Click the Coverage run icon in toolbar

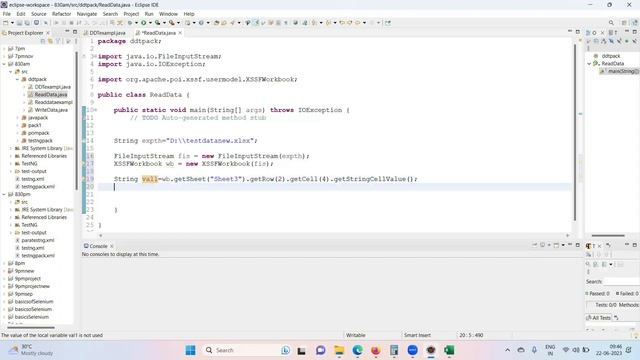[x=158, y=23]
